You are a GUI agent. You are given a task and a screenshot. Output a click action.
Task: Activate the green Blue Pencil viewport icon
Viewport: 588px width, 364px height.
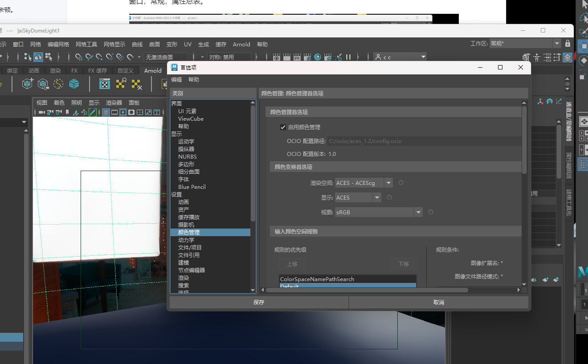(93, 112)
